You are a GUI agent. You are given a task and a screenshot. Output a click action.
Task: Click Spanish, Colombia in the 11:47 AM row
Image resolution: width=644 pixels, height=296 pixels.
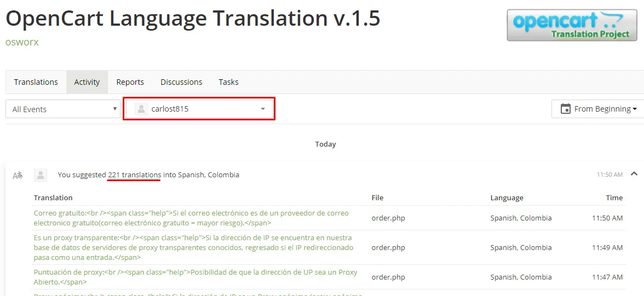click(521, 277)
